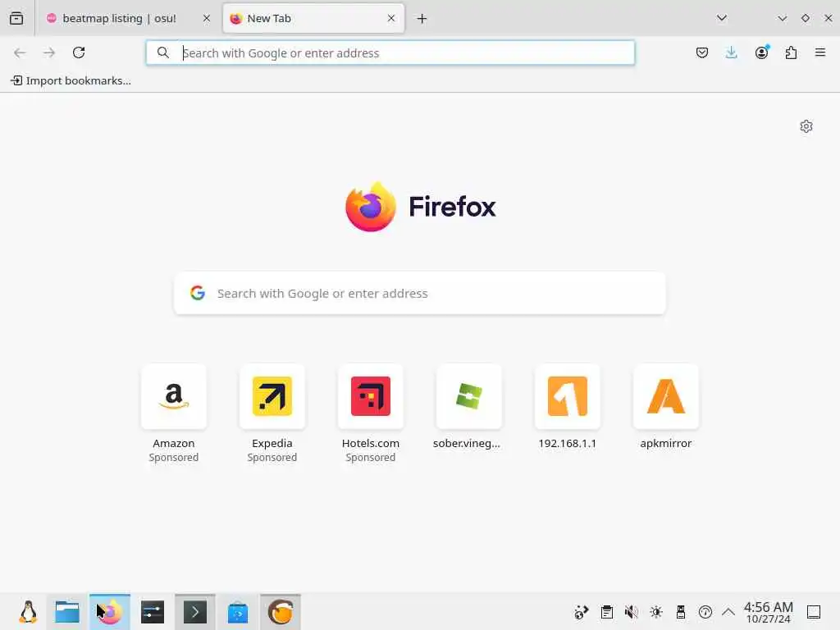
Task: Open clipboard tray icon
Action: 607,612
